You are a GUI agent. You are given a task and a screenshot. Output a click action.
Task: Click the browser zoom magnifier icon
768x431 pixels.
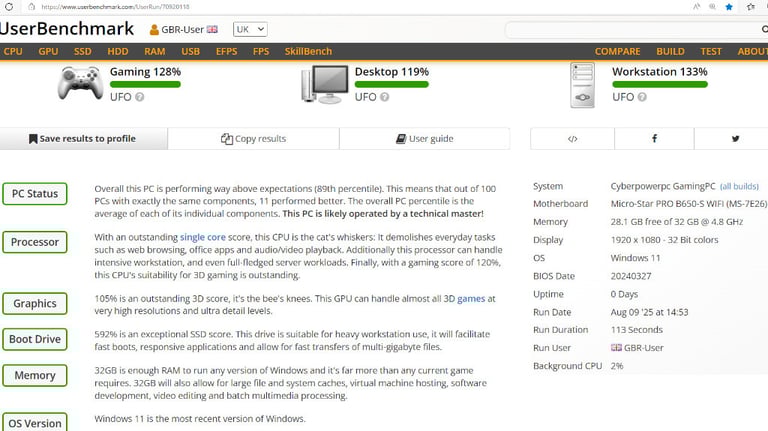[x=712, y=7]
